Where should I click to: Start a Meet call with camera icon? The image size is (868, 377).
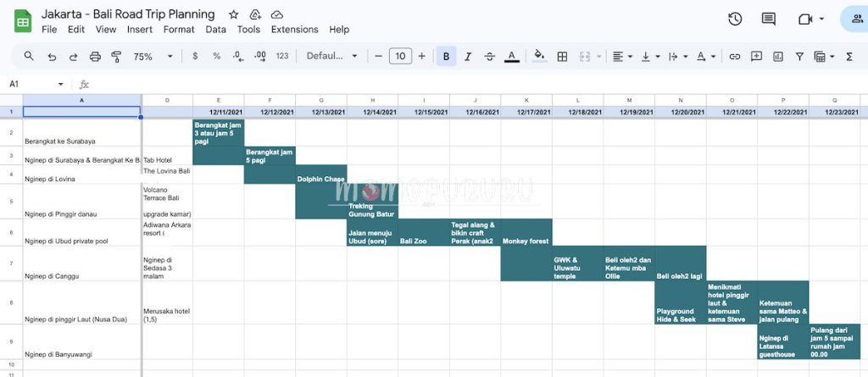pyautogui.click(x=805, y=19)
